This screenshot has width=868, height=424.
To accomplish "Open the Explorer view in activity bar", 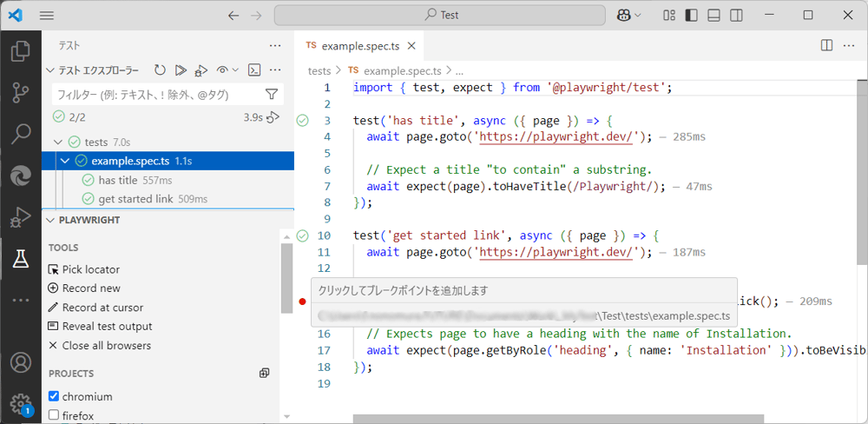I will (x=21, y=51).
